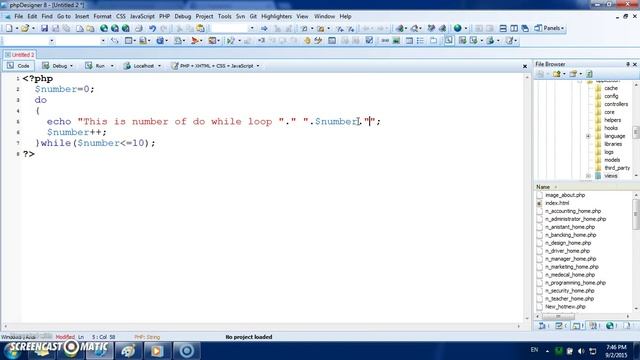Open the JavaScript menu
The image size is (640, 360).
coord(142,16)
